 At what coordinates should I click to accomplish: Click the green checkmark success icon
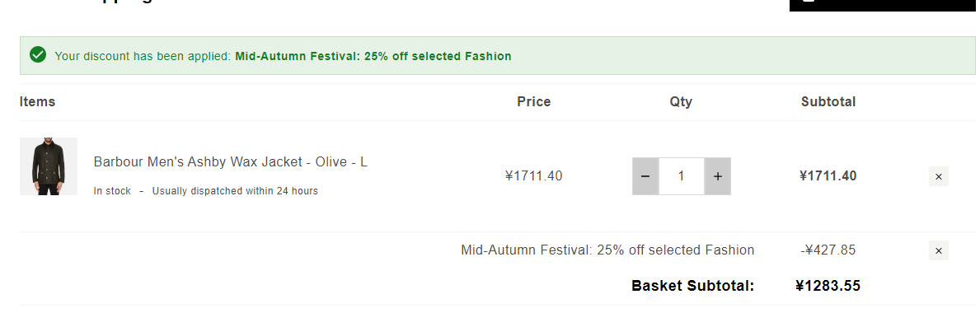(38, 55)
